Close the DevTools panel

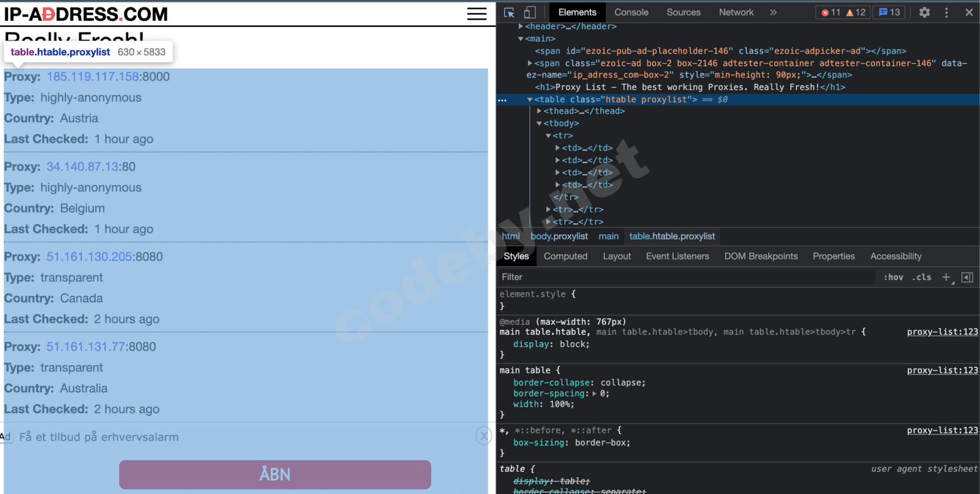click(x=969, y=12)
